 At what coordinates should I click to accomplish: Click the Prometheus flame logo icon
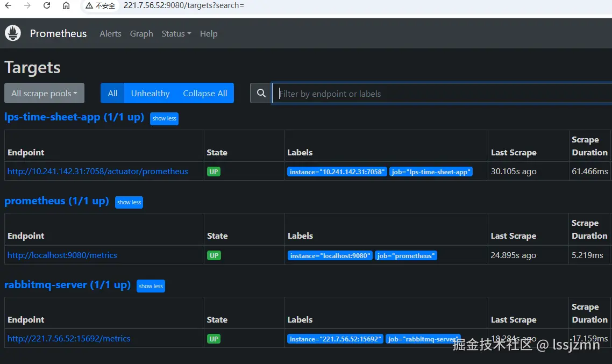(13, 33)
